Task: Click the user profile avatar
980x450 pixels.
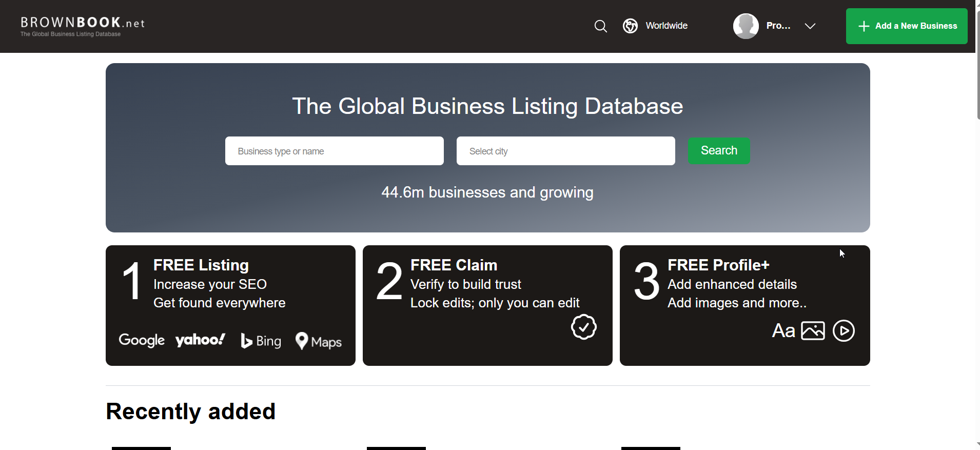Action: pyautogui.click(x=746, y=26)
